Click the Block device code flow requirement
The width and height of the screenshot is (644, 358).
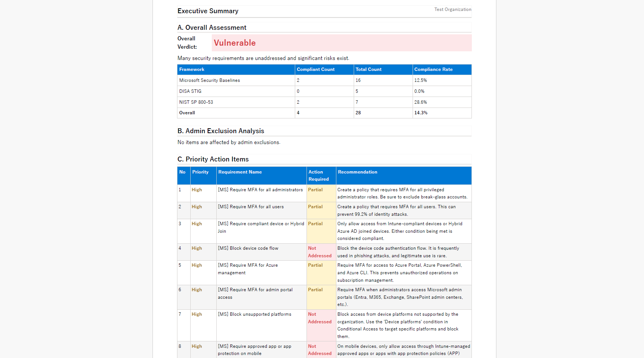[248, 248]
